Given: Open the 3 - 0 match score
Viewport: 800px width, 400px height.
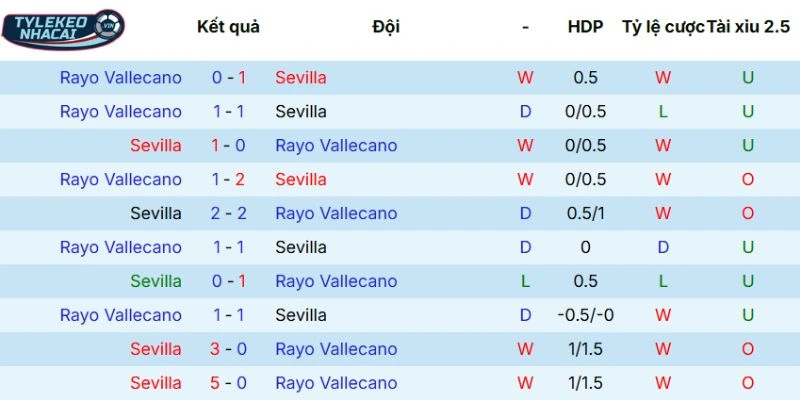Looking at the screenshot, I should point(228,349).
